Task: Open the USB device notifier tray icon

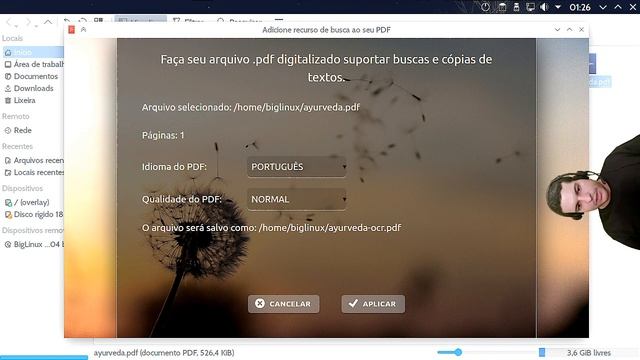Action: pos(516,7)
